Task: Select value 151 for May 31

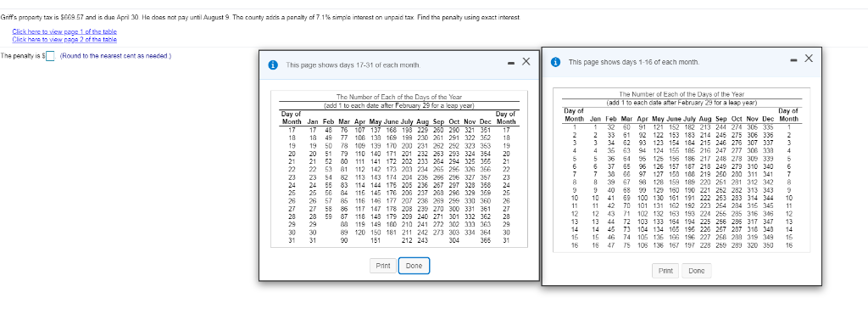Action: [x=376, y=240]
